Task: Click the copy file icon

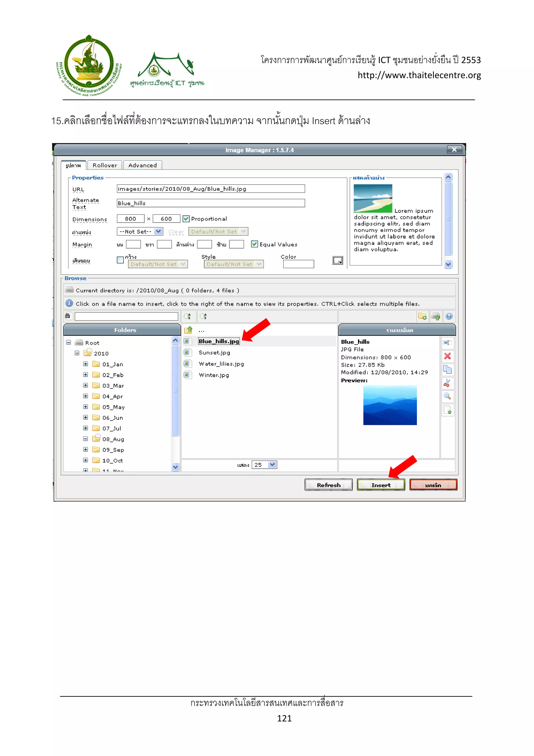Action: tap(447, 370)
